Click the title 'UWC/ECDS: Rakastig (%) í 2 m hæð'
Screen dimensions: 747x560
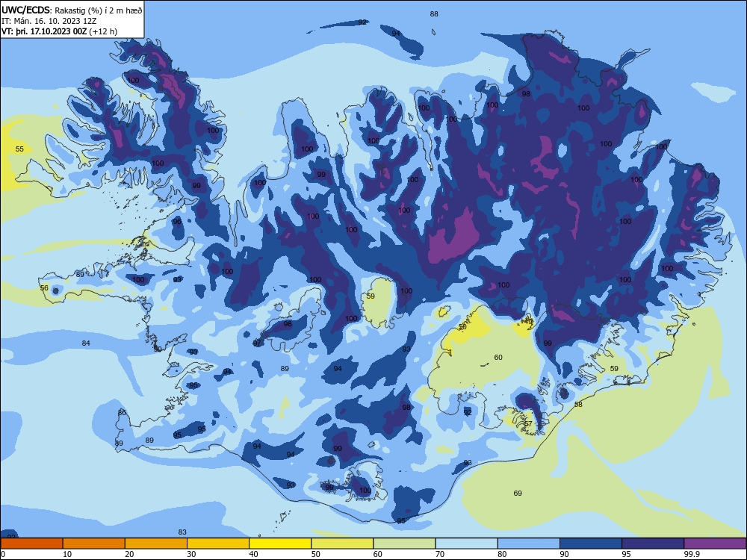click(72, 10)
